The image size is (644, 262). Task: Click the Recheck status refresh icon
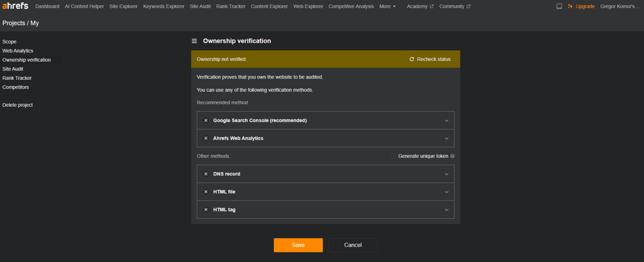[412, 60]
